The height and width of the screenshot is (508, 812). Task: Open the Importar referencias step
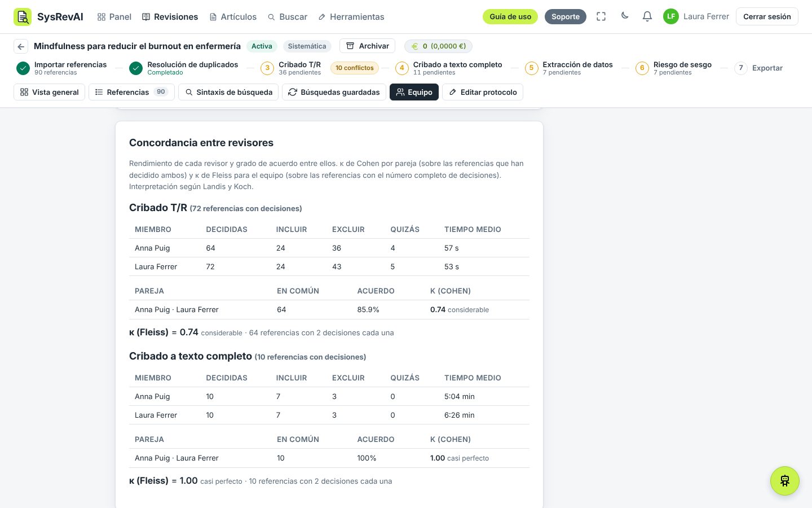coord(62,68)
